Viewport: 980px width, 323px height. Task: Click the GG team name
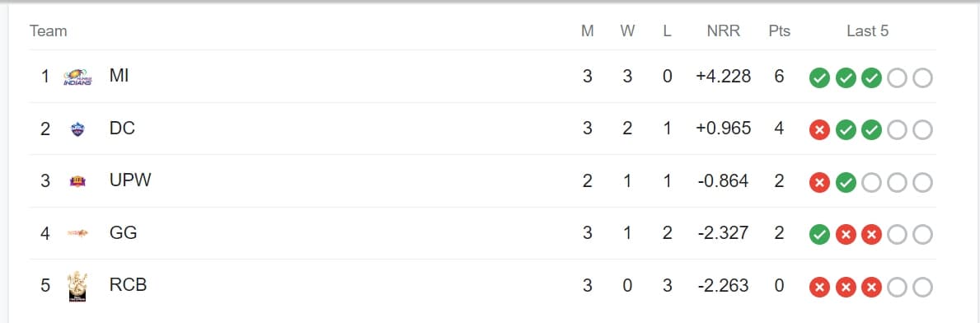[x=123, y=233]
